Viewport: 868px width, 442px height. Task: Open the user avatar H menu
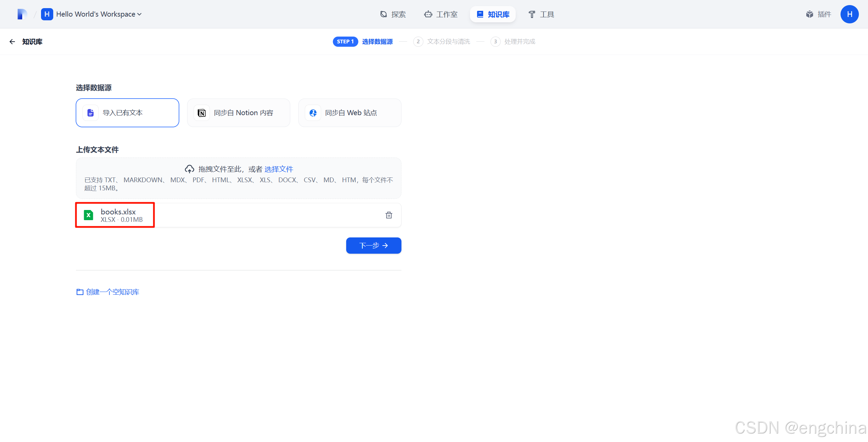[849, 14]
